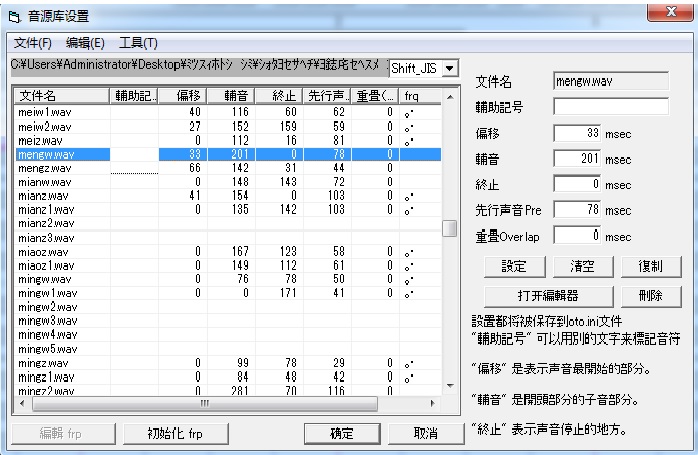
Task: Open the 文件(F) menu
Action: [x=32, y=43]
